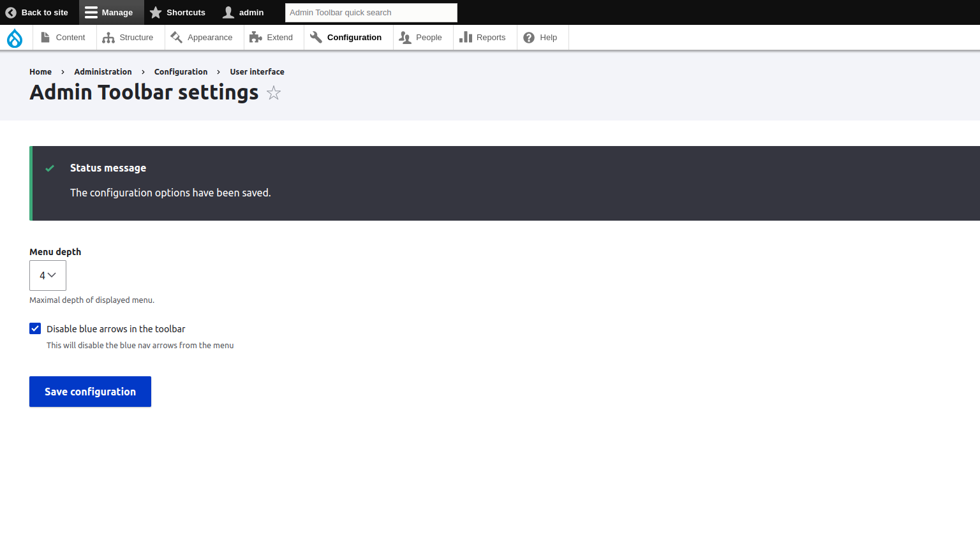
Task: Open the Shortcuts menu
Action: click(177, 12)
